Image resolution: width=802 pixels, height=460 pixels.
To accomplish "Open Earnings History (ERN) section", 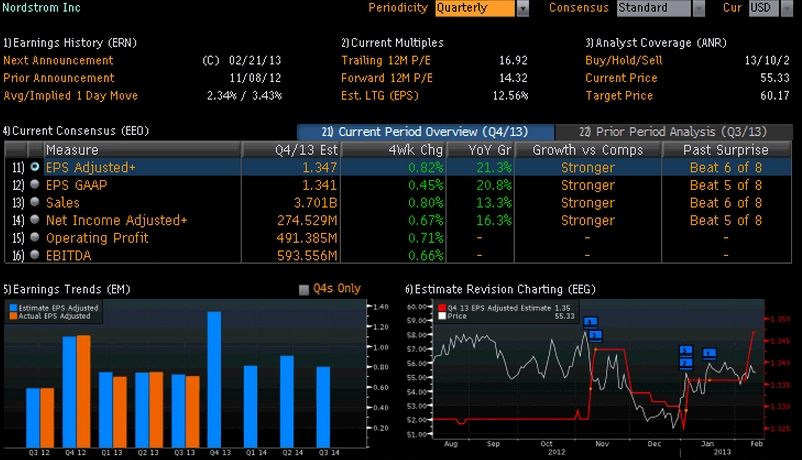I will pyautogui.click(x=70, y=43).
